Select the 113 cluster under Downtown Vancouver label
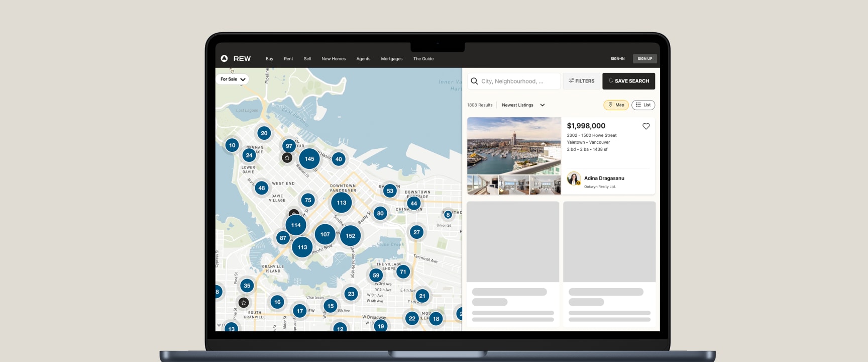 click(342, 203)
